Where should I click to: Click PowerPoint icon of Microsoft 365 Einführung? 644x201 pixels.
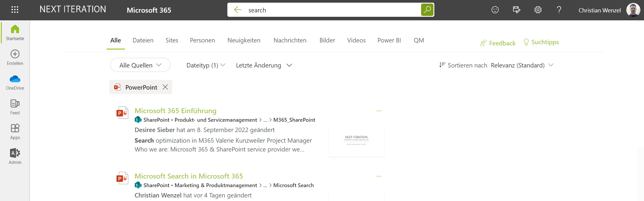point(122,113)
